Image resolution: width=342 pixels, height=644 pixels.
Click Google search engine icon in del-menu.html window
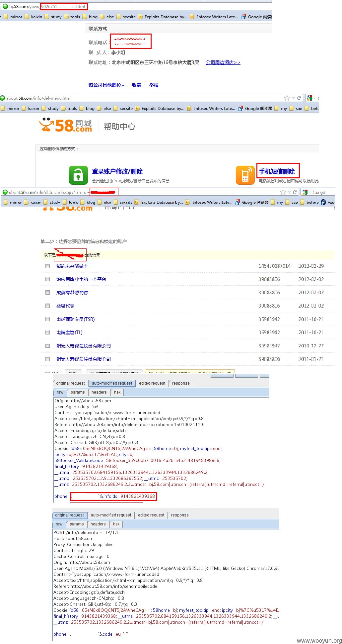click(x=309, y=98)
